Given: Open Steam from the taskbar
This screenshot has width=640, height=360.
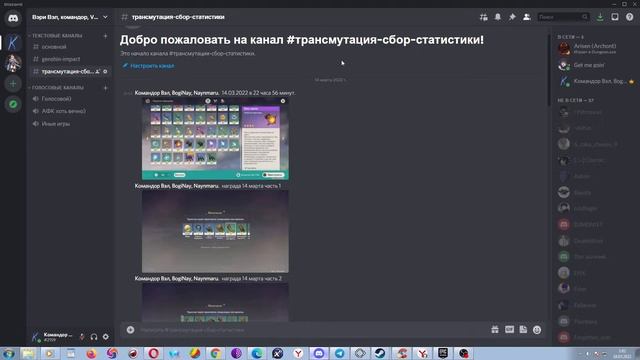Looking at the screenshot, I should coord(380,353).
